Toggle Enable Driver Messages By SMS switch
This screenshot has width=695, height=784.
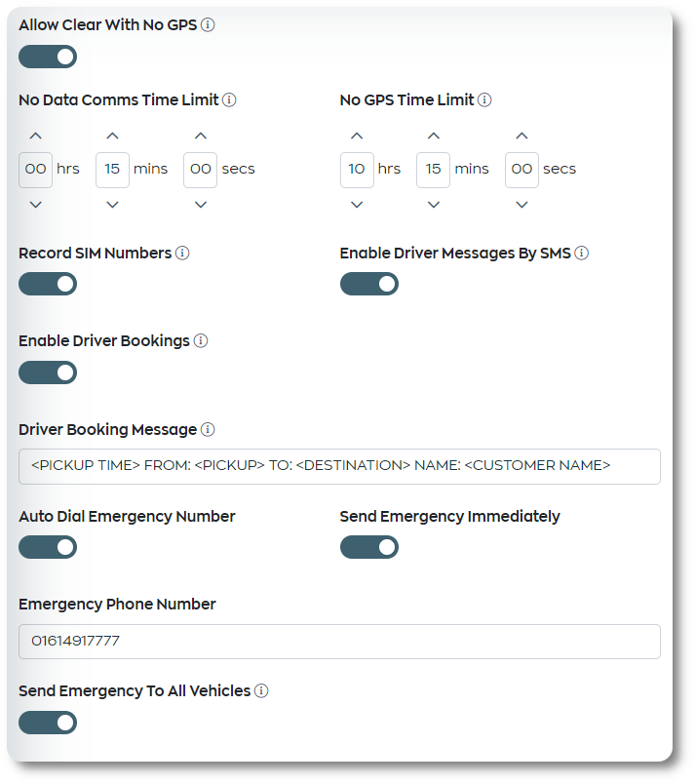[369, 284]
